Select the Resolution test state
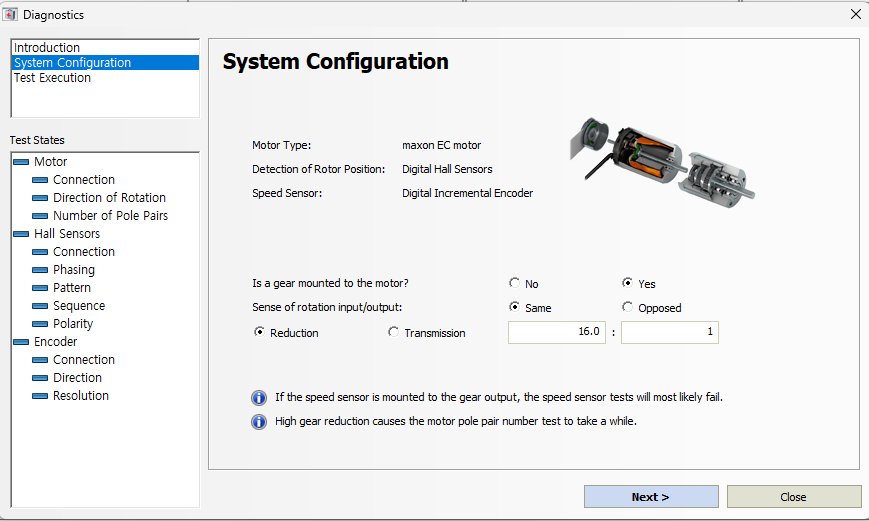869x521 pixels. pyautogui.click(x=81, y=396)
